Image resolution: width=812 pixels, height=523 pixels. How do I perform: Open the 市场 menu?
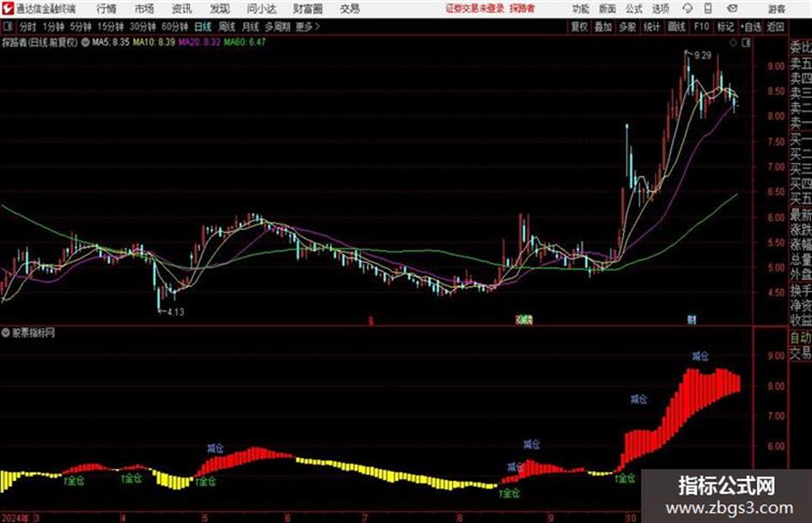pyautogui.click(x=144, y=9)
